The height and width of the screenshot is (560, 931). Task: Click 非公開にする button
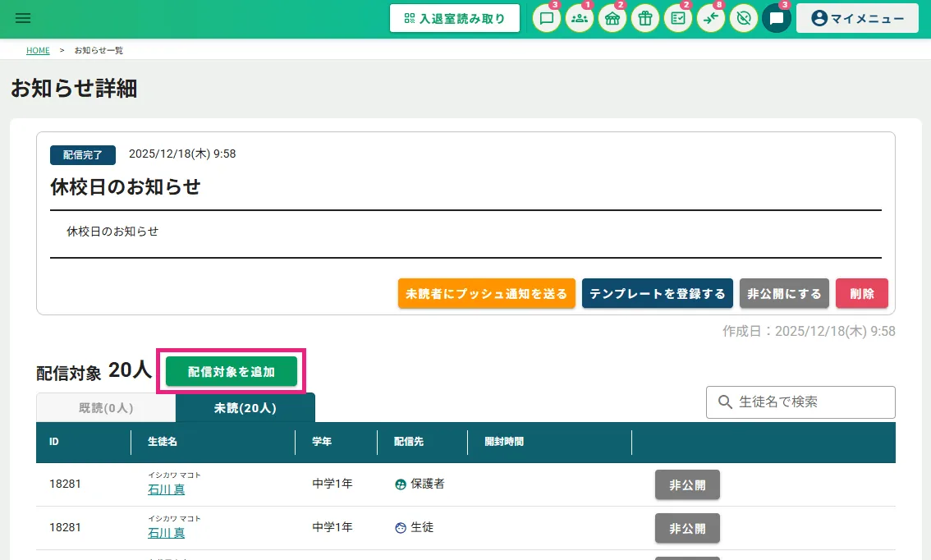(784, 293)
